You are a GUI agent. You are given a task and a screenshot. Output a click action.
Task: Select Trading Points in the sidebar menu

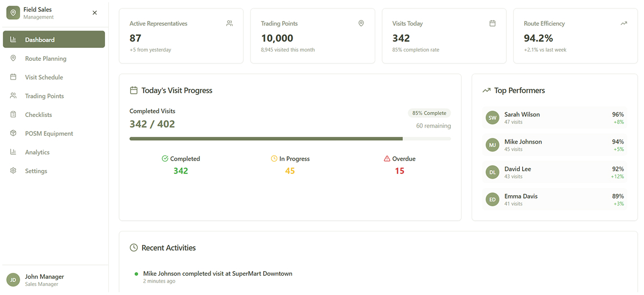click(x=44, y=96)
